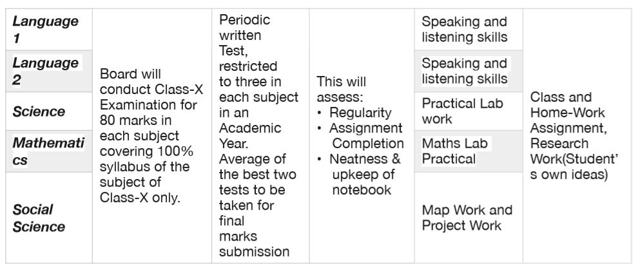The image size is (644, 273).
Task: Select the Language 2 row header
Action: (45, 71)
